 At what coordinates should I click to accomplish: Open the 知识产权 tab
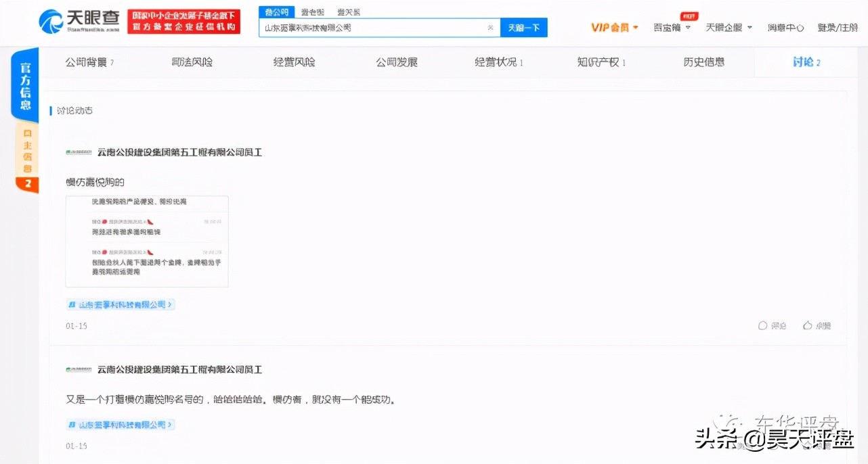pyautogui.click(x=599, y=62)
